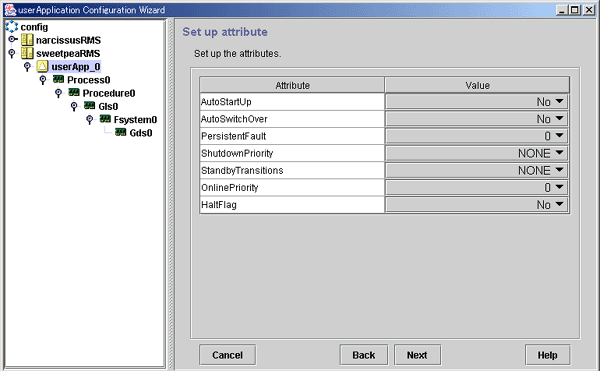
Task: Click the StandbyTransitions attribute cell
Action: tap(292, 170)
